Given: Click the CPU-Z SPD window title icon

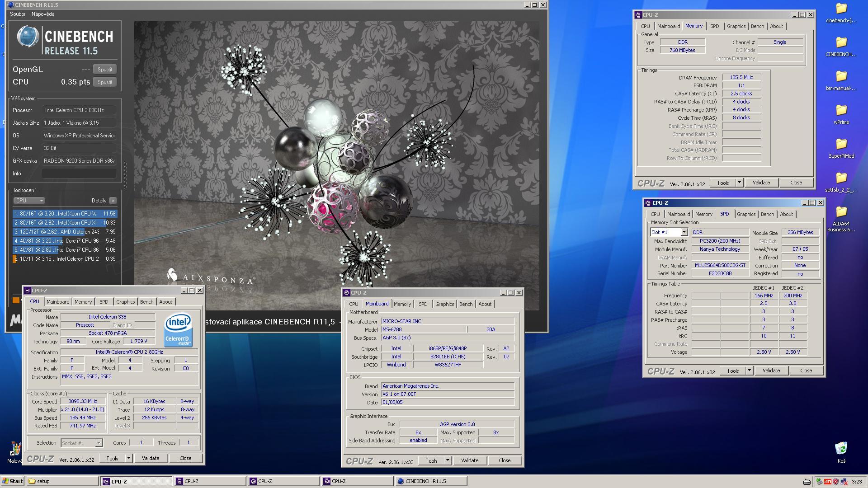Looking at the screenshot, I should [x=648, y=203].
